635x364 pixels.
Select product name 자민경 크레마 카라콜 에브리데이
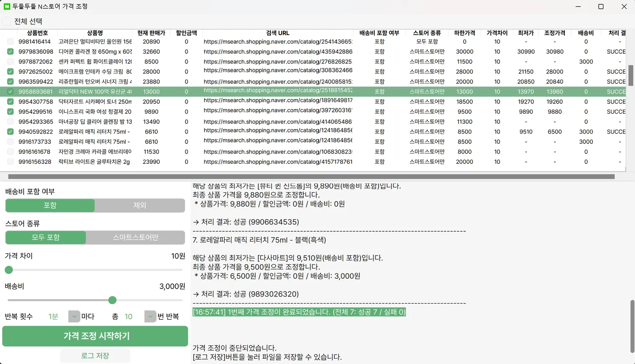pos(95,152)
